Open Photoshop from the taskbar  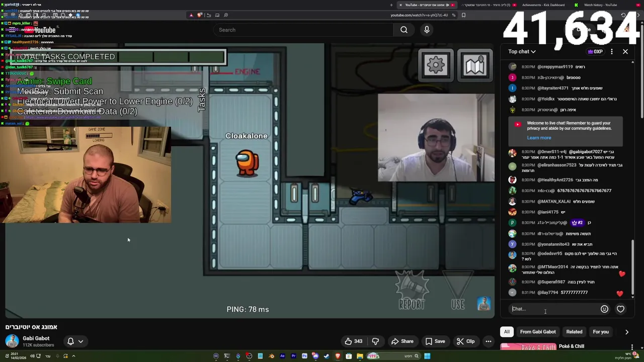click(304, 356)
